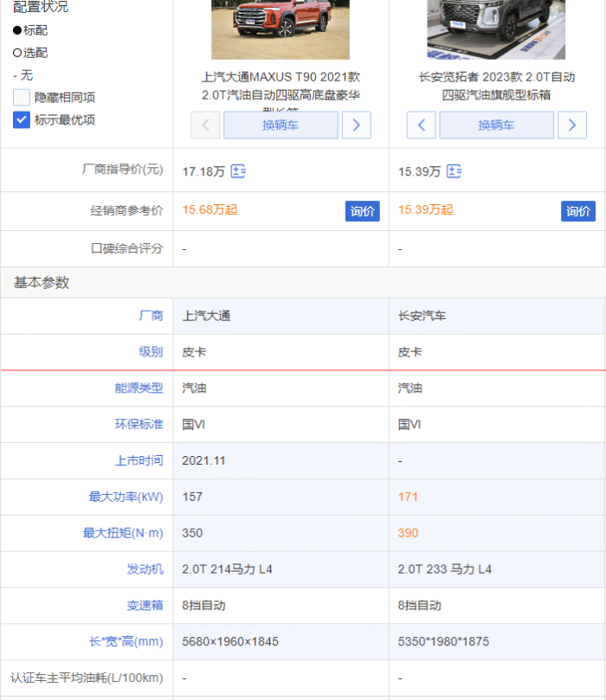Click the 经销商参考价 row label

(x=126, y=210)
